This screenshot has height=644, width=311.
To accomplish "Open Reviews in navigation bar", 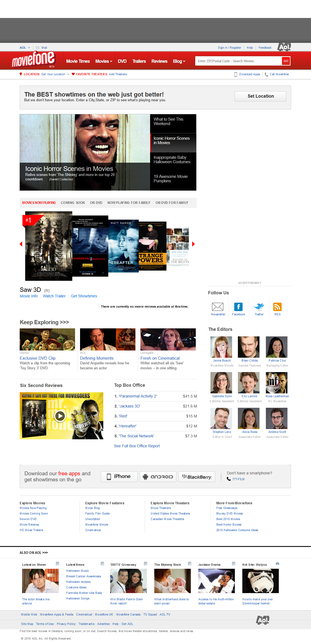I will (x=159, y=61).
